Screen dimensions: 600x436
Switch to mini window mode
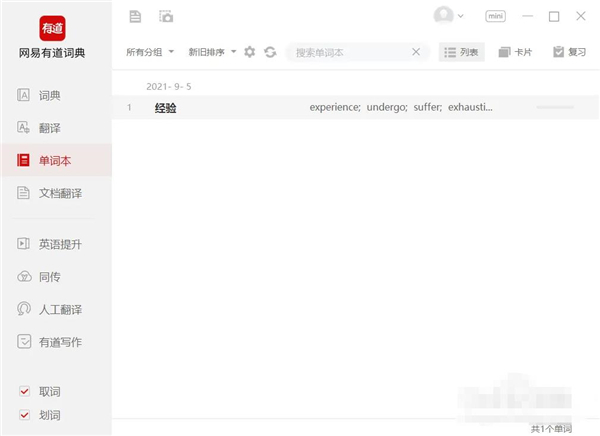pos(496,16)
